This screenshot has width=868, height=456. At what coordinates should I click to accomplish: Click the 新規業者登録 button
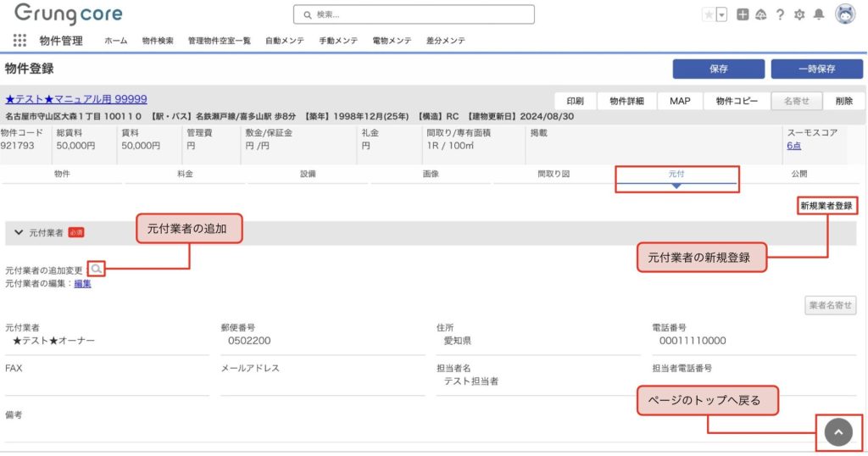coord(826,205)
